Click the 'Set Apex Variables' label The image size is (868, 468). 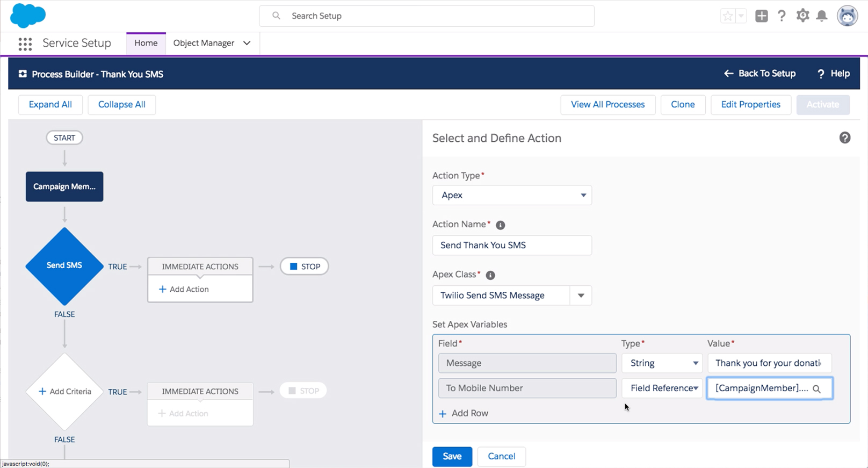pyautogui.click(x=470, y=325)
